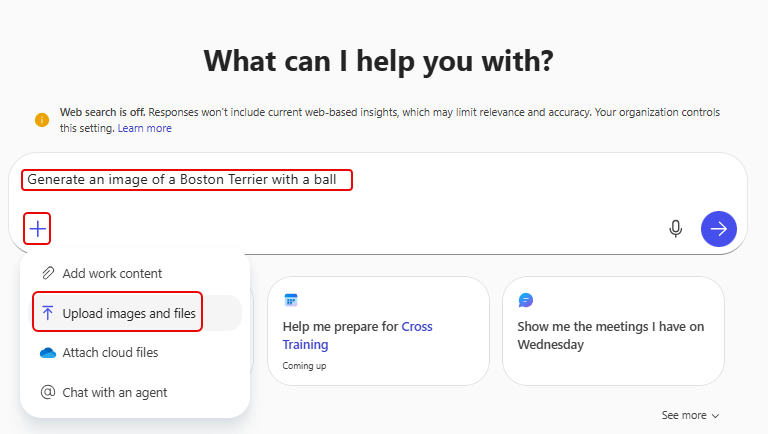Choose Upload images and files
The height and width of the screenshot is (434, 768).
(130, 313)
